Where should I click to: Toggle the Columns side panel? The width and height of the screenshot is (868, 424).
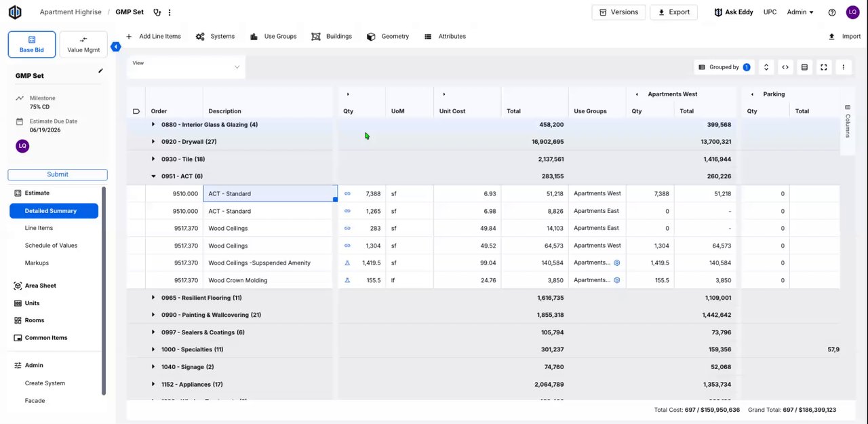[847, 121]
